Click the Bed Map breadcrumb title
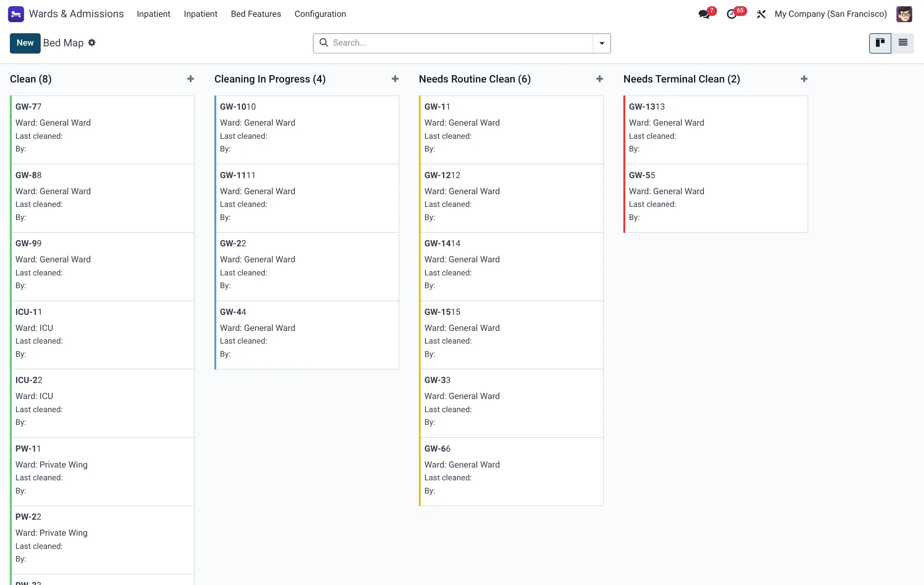924x585 pixels. pos(63,43)
